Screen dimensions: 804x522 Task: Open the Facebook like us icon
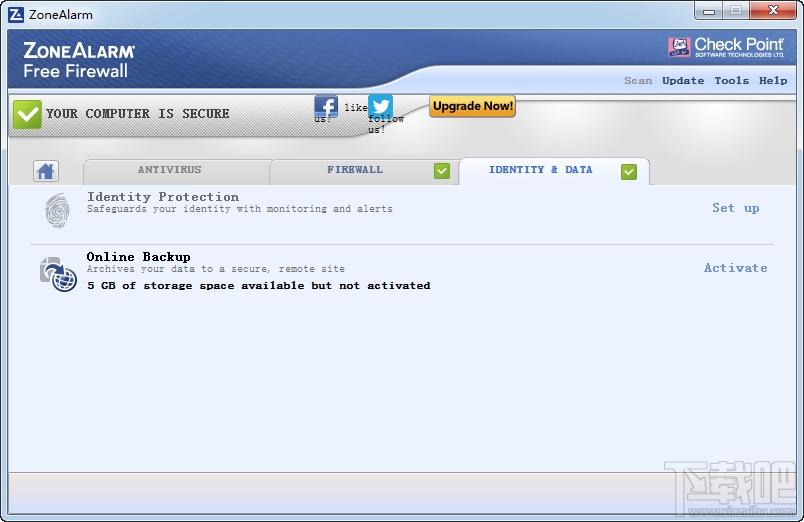click(x=326, y=107)
